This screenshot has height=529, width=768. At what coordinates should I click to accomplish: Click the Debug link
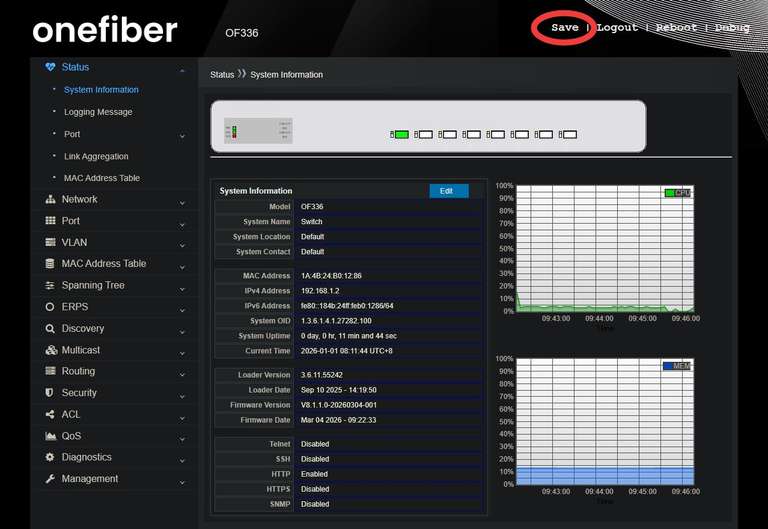732,27
